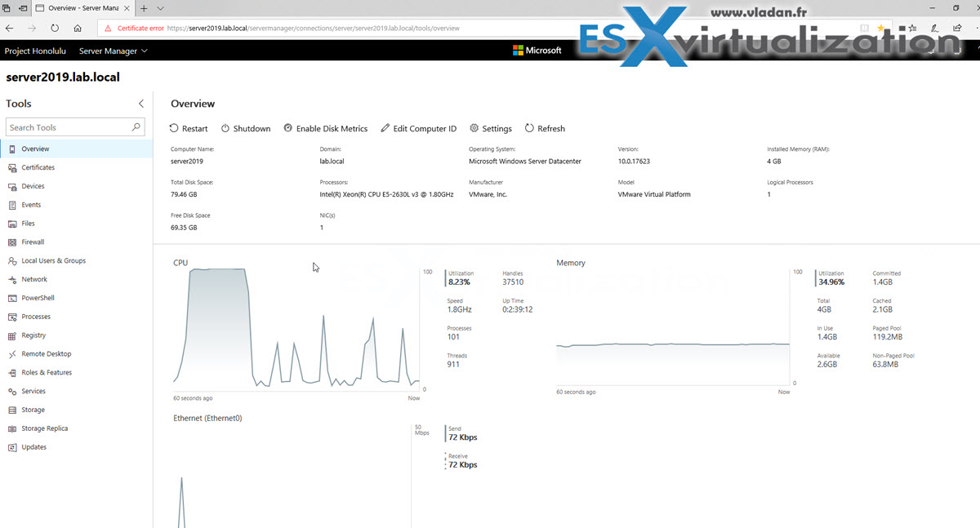Click the manufacturer value "VMware, Inc."
This screenshot has height=528, width=980.
tap(488, 195)
